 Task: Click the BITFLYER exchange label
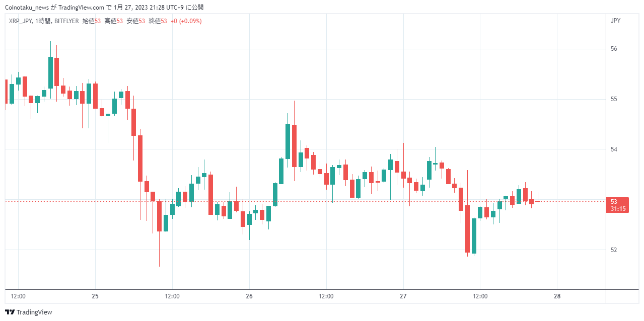[66, 21]
